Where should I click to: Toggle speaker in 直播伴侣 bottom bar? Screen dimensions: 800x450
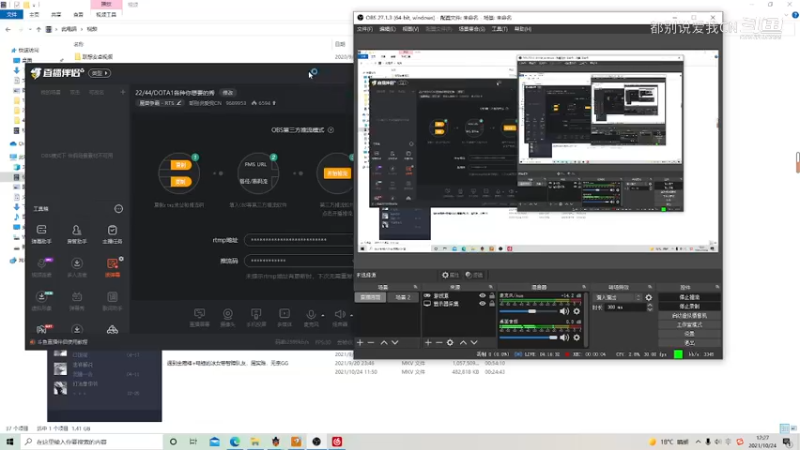point(339,315)
